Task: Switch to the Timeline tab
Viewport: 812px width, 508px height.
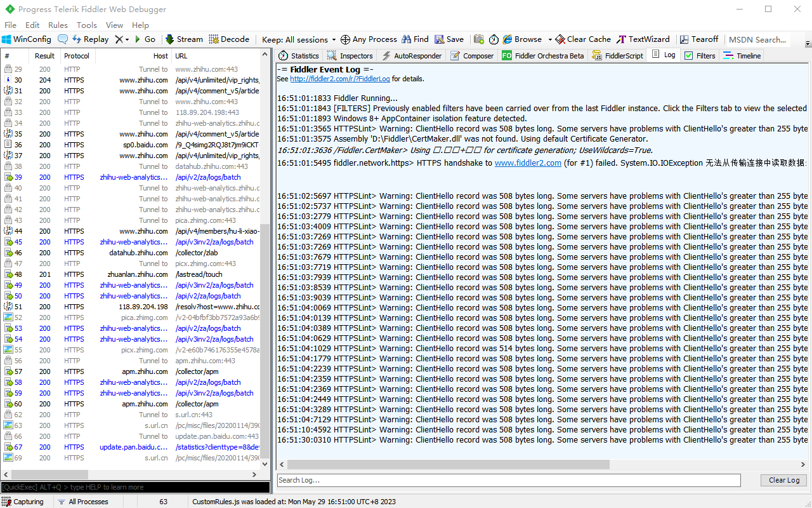Action: (742, 56)
